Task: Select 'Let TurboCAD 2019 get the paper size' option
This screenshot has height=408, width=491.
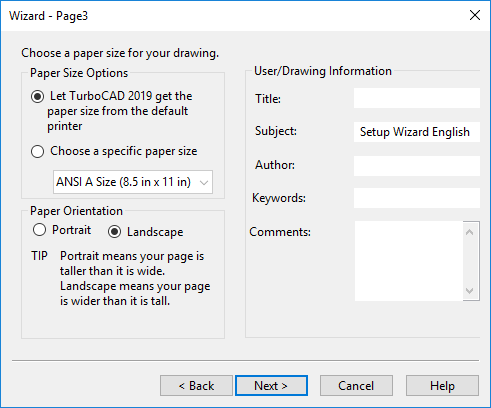Action: tap(37, 97)
